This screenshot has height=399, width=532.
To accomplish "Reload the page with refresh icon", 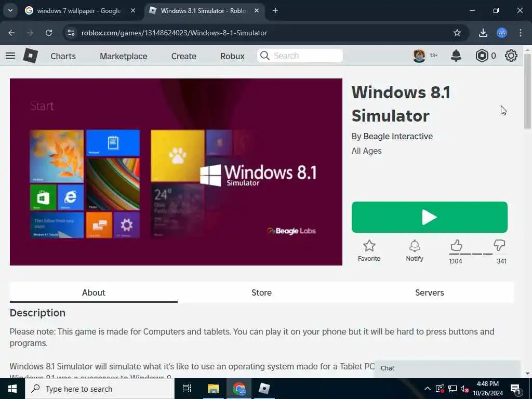I will pyautogui.click(x=49, y=33).
